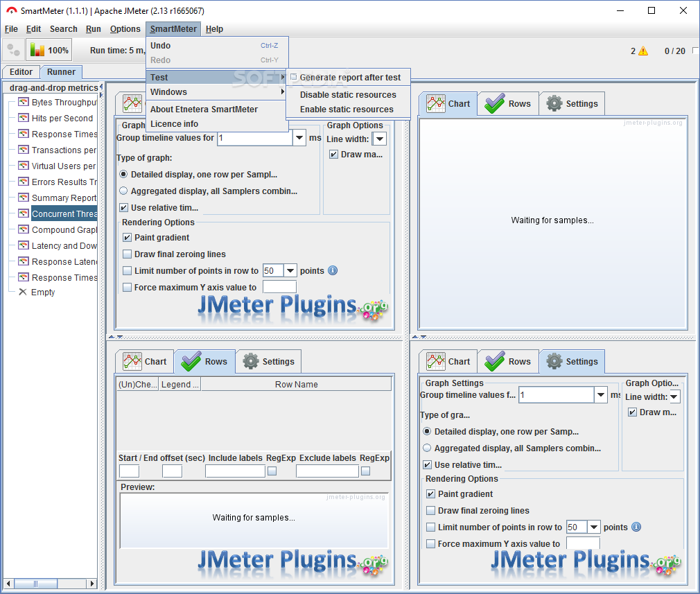Click the Row Name column header

pyautogui.click(x=297, y=385)
